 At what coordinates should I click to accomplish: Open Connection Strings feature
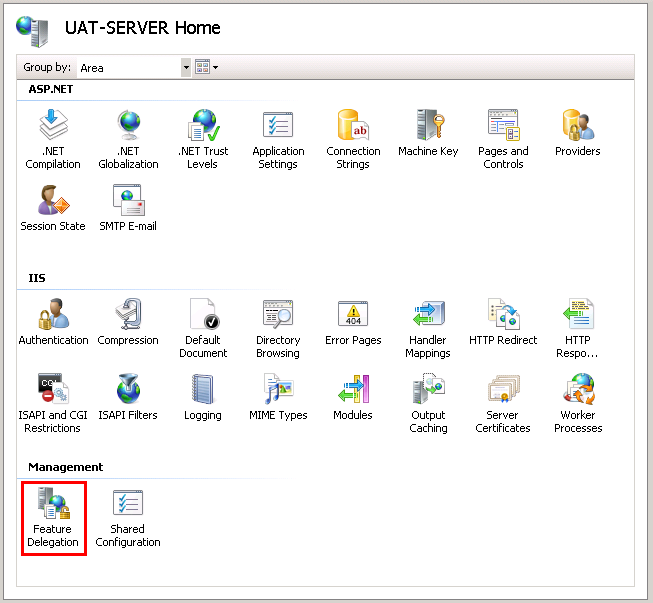coord(353,139)
